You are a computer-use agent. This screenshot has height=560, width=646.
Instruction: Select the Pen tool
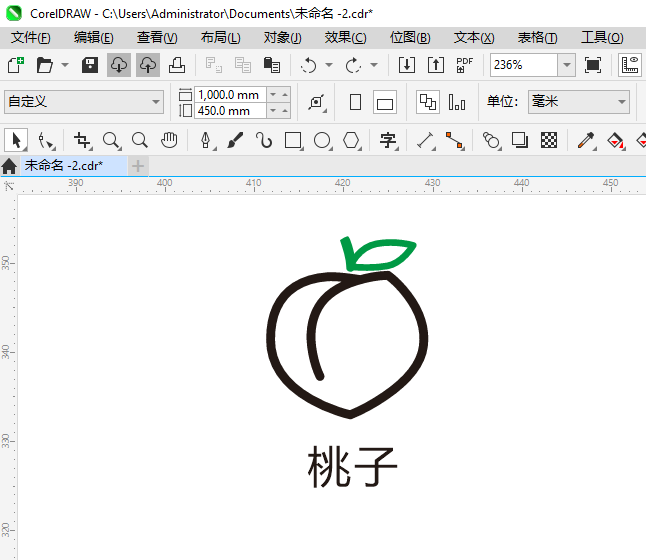[x=206, y=141]
